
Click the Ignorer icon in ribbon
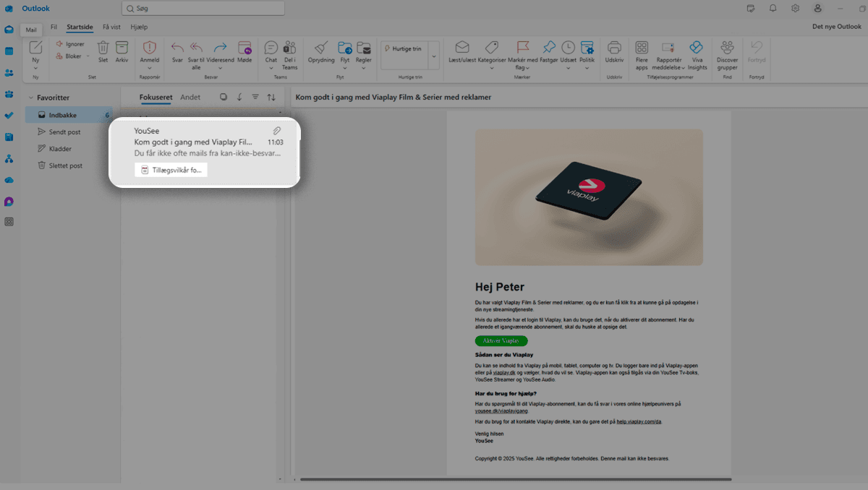pos(60,44)
